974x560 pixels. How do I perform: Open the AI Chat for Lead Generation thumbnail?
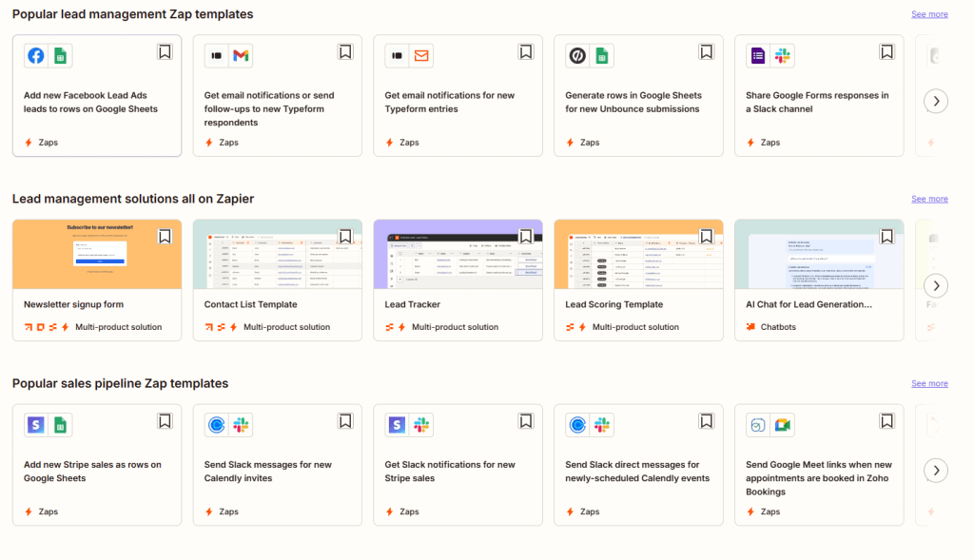[819, 254]
